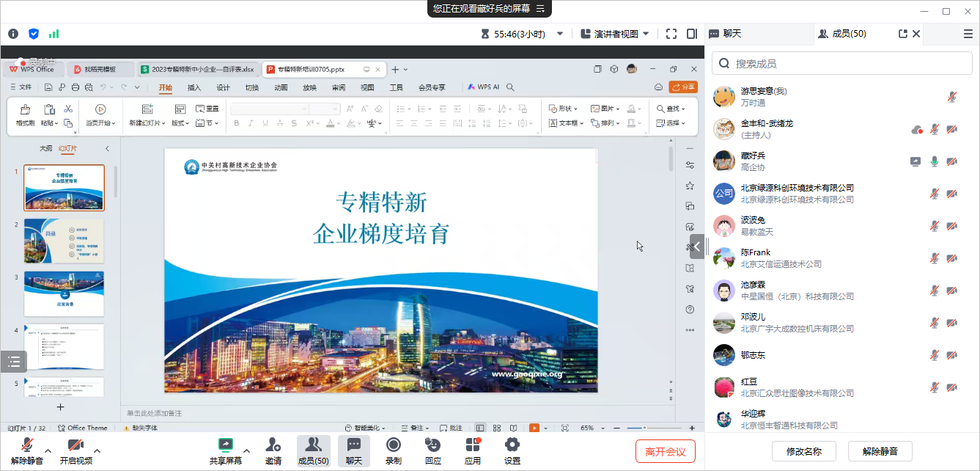Click the cut scissors icon in WPS
The width and height of the screenshot is (980, 471).
(68, 109)
